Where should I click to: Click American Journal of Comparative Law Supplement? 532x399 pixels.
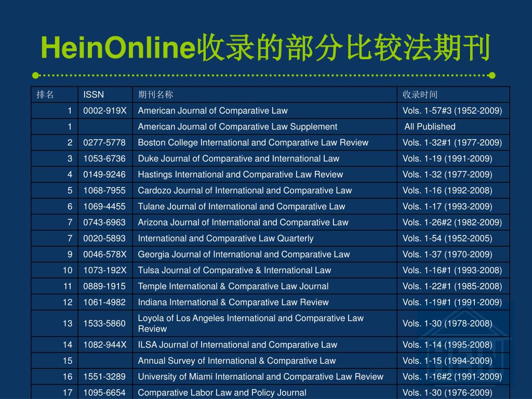click(237, 127)
